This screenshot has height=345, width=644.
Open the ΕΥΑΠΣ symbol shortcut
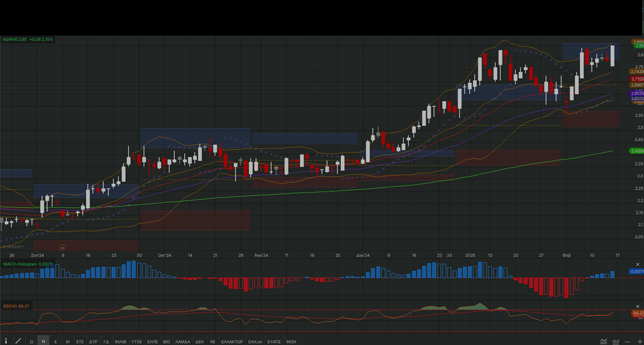point(274,341)
